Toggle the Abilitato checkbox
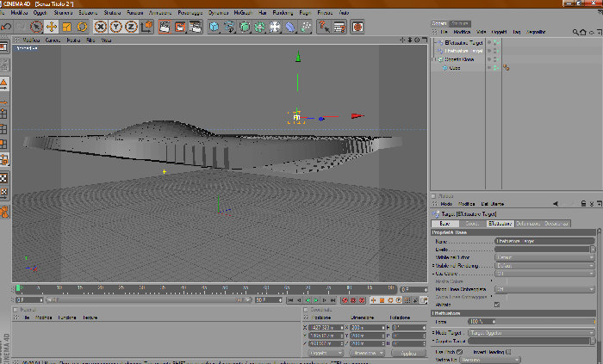Viewport: 603px width, 364px height. click(x=497, y=305)
